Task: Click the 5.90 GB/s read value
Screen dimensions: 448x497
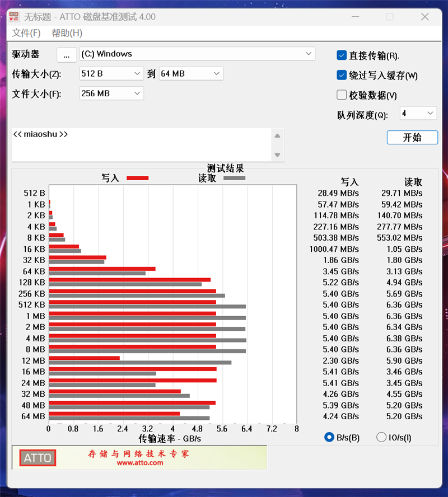Action: point(404,360)
